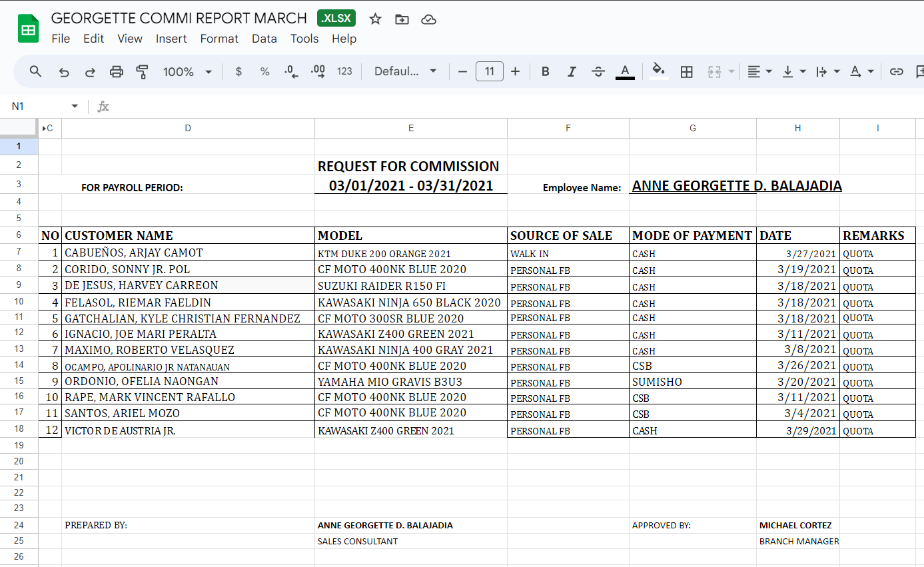Screen dimensions: 924x567
Task: Click the Undo arrow
Action: pos(64,71)
